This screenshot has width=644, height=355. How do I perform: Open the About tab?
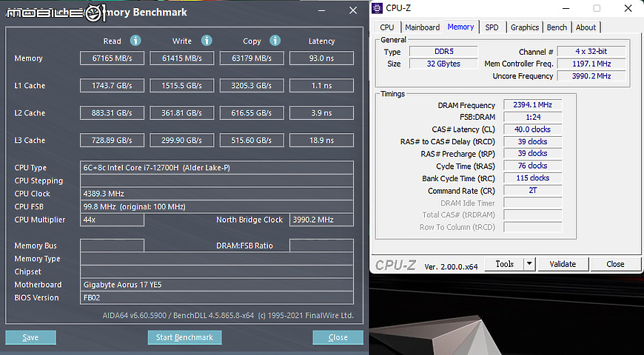pyautogui.click(x=586, y=27)
